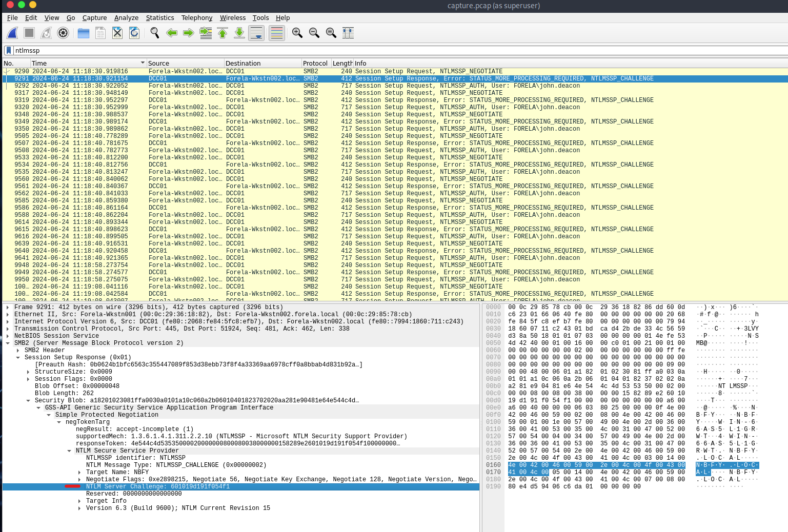Go back in packet history (left arrow)

172,33
